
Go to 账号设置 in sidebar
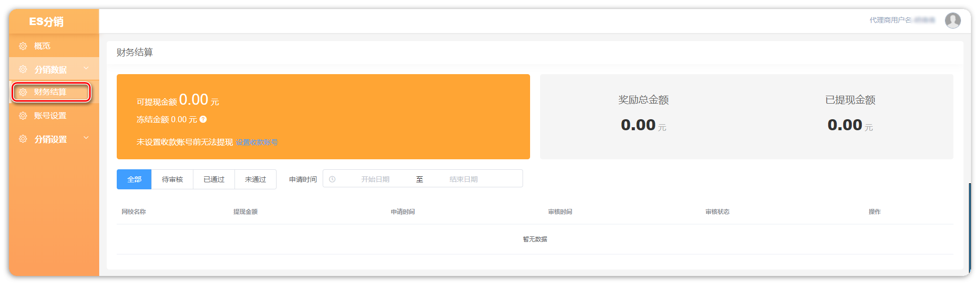click(50, 116)
